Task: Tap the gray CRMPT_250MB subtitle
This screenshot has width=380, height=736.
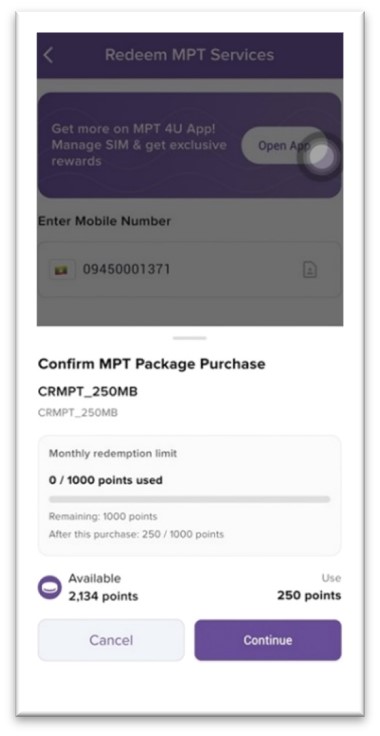Action: (78, 413)
